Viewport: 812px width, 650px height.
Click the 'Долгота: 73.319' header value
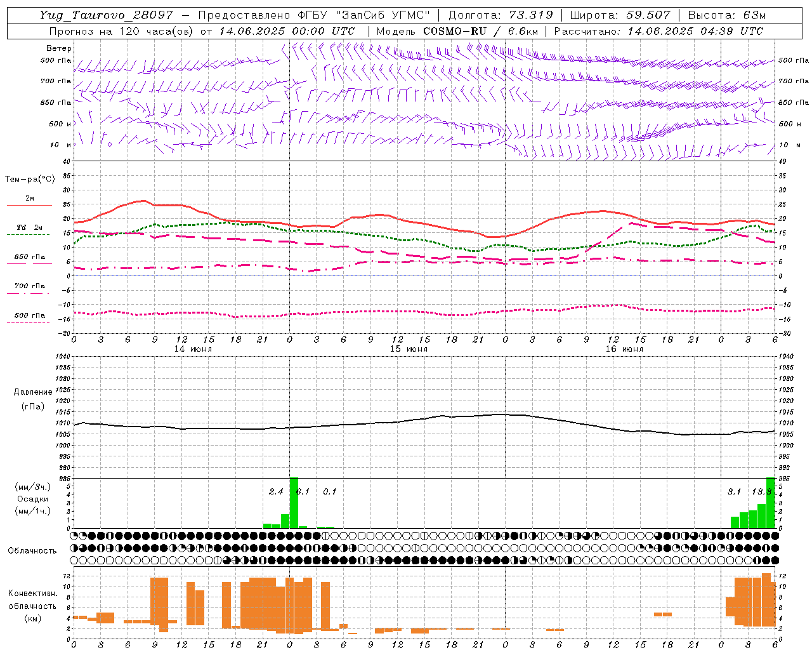click(501, 15)
